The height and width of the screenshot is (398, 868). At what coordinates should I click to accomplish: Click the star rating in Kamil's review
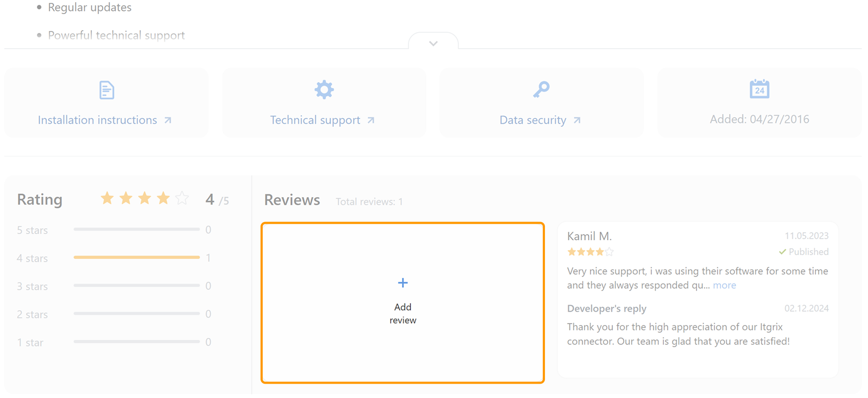pyautogui.click(x=590, y=252)
